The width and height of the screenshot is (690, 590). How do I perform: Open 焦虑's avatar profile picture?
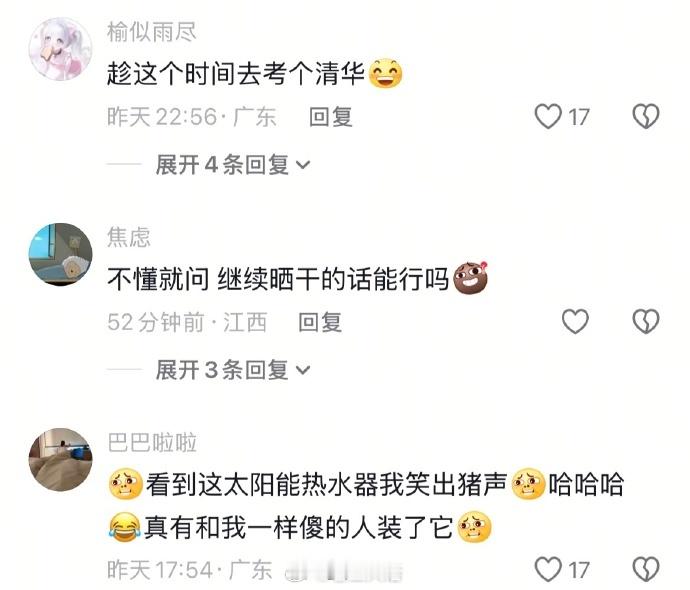click(x=61, y=254)
